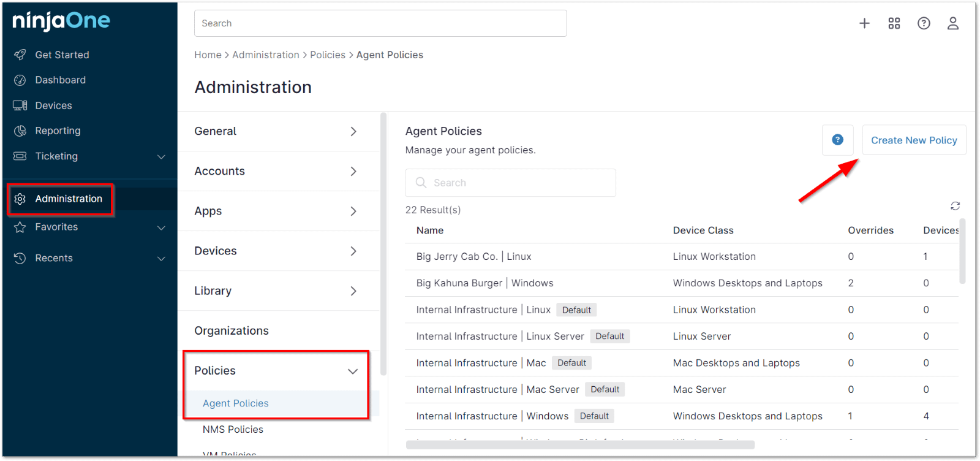Select Agent Policies submenu item
This screenshot has height=461, width=980.
[236, 403]
